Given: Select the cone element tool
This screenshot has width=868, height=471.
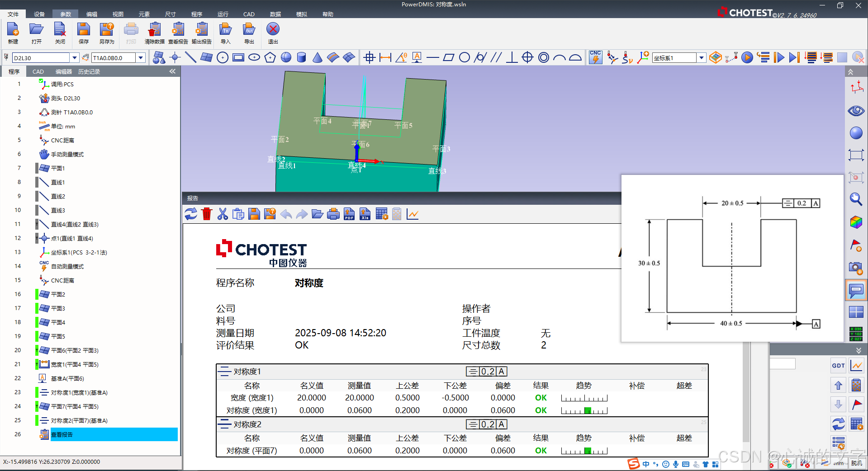Looking at the screenshot, I should coord(317,57).
